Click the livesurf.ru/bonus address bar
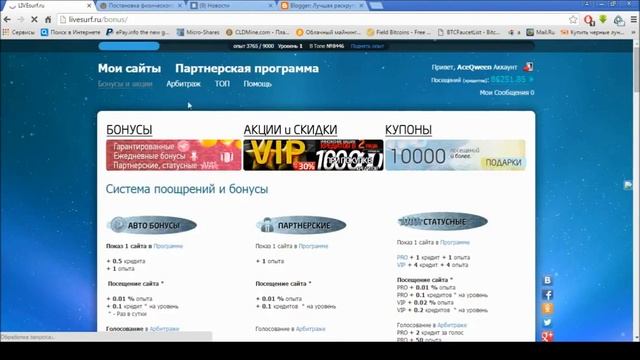 coord(314,20)
